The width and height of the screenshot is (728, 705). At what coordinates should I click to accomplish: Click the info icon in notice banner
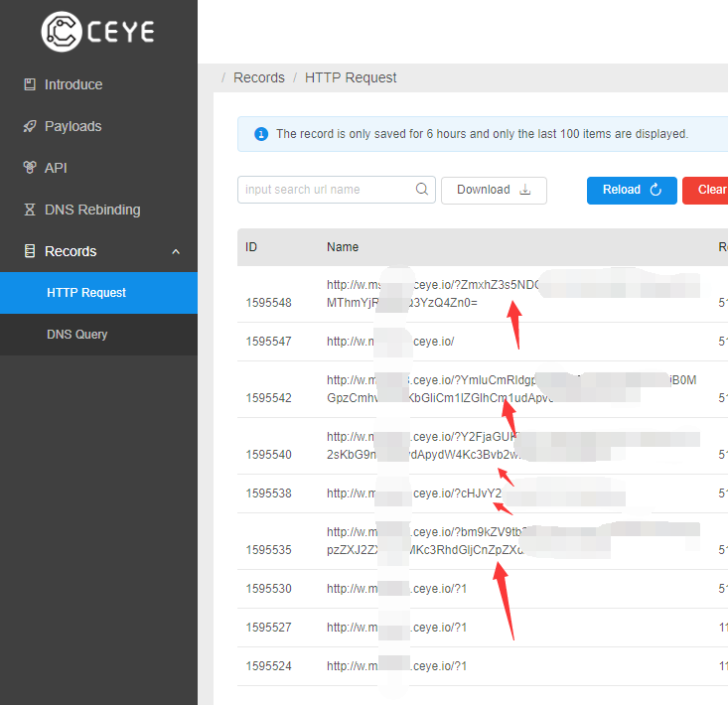pyautogui.click(x=261, y=134)
